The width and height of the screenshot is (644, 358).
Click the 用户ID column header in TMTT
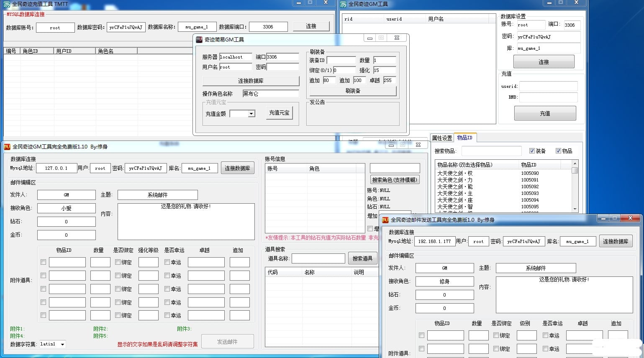[x=75, y=51]
